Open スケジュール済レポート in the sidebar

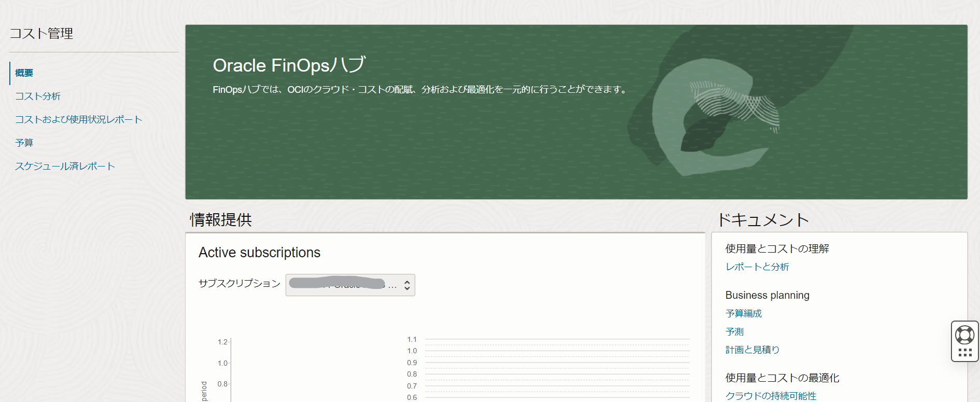point(65,167)
